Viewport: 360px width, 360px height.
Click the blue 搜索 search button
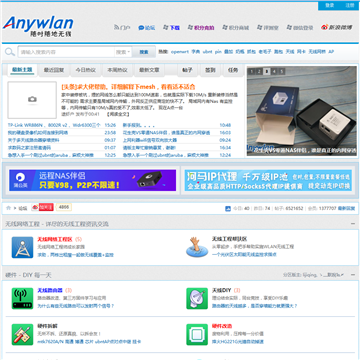144,52
